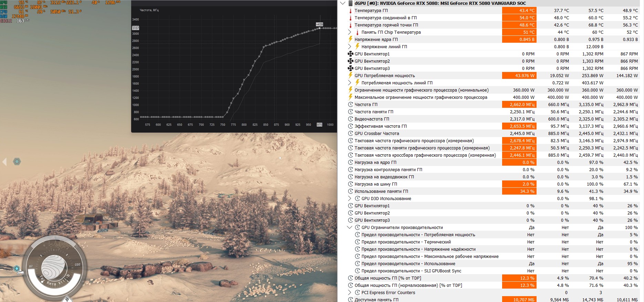The image size is (644, 302).
Task: Click the 3157 frequency marker on the curve axis
Action: (135, 28)
